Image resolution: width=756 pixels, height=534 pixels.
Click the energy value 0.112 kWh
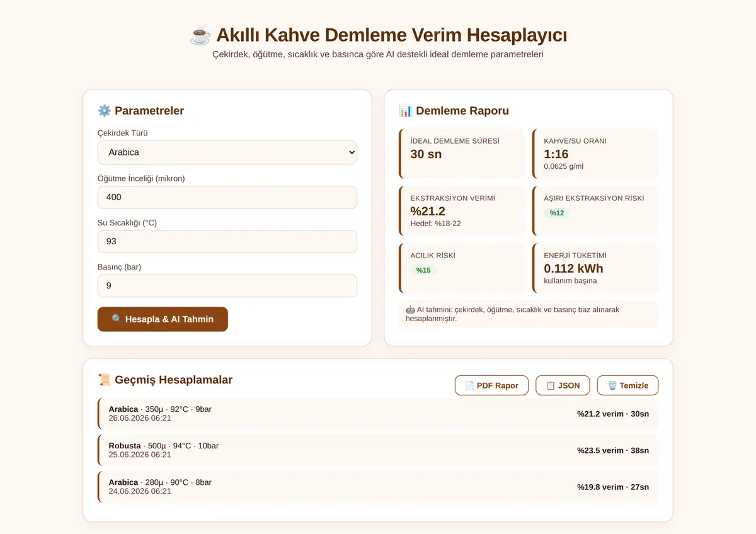(573, 268)
